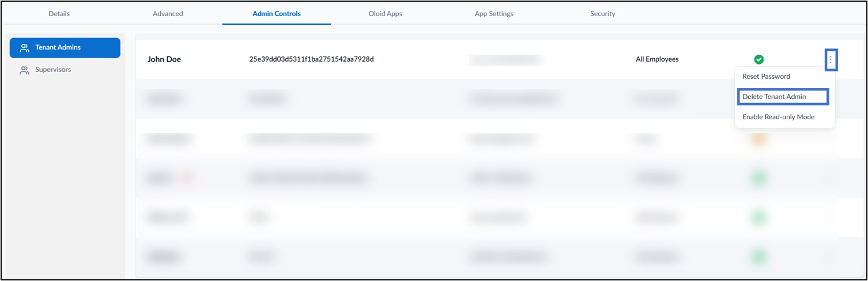Switch to the Advanced tab
868x281 pixels.
click(x=168, y=13)
